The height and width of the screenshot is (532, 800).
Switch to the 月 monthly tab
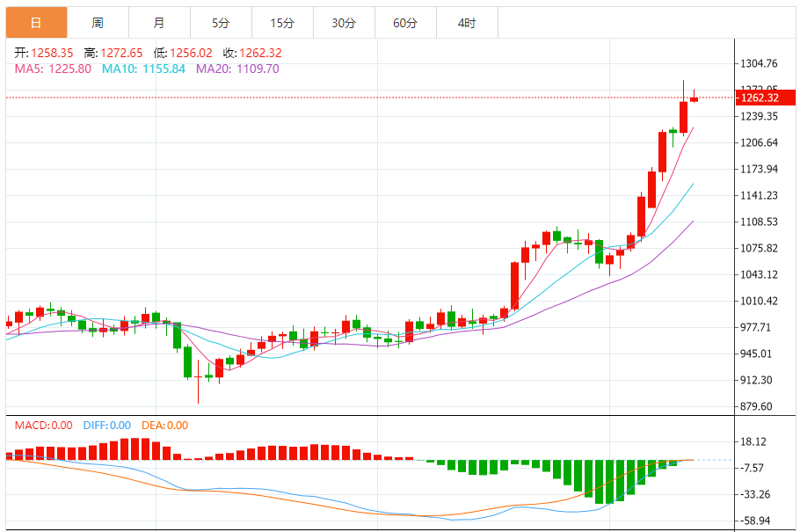159,23
